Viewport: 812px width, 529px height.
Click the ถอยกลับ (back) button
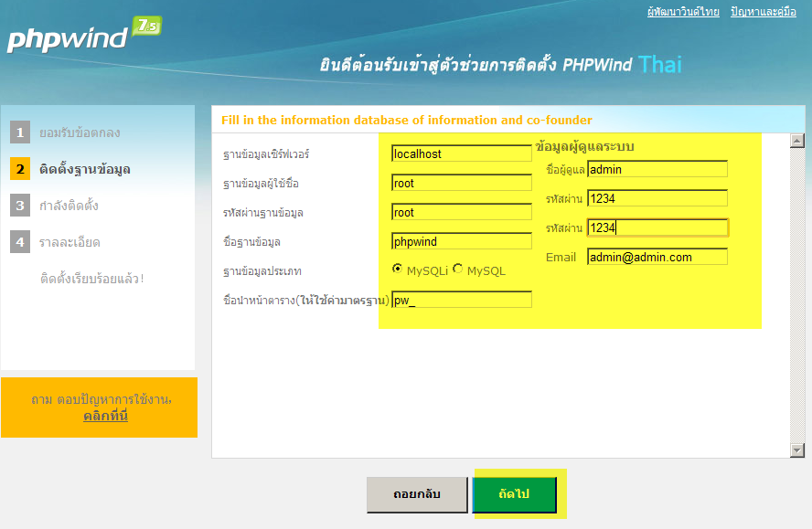417,494
